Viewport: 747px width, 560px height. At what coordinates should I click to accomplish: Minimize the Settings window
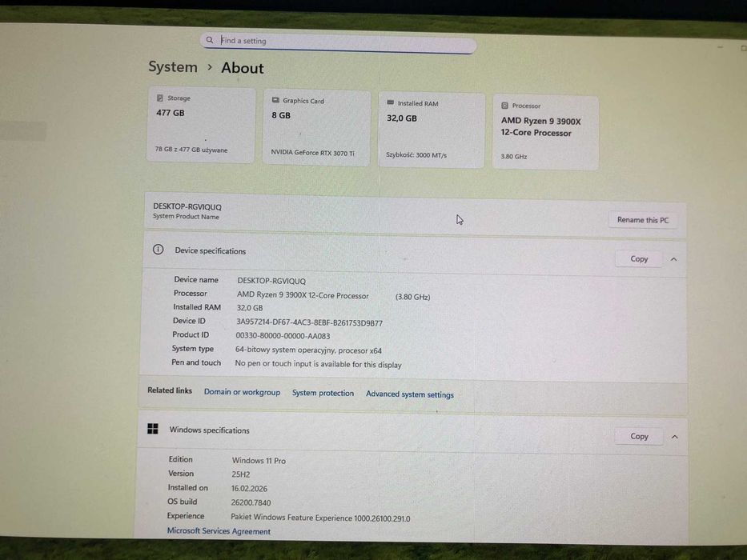click(x=721, y=47)
